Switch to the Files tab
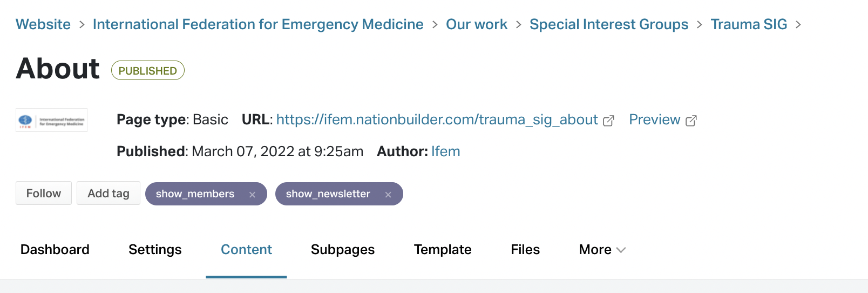 525,250
